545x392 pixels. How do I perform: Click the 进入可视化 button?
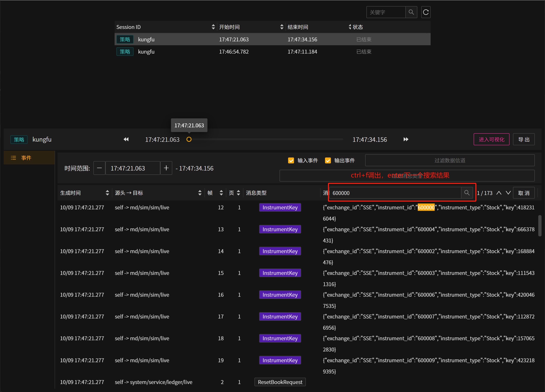491,139
